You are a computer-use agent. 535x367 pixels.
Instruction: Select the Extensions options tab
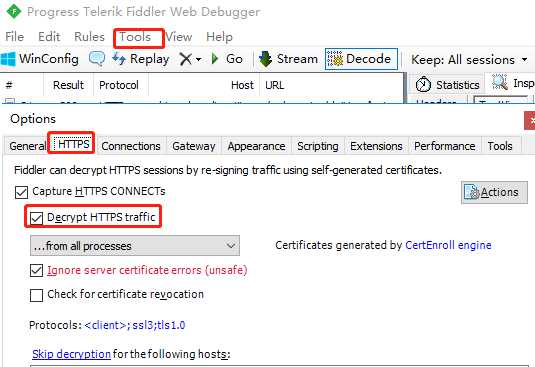[x=376, y=146]
